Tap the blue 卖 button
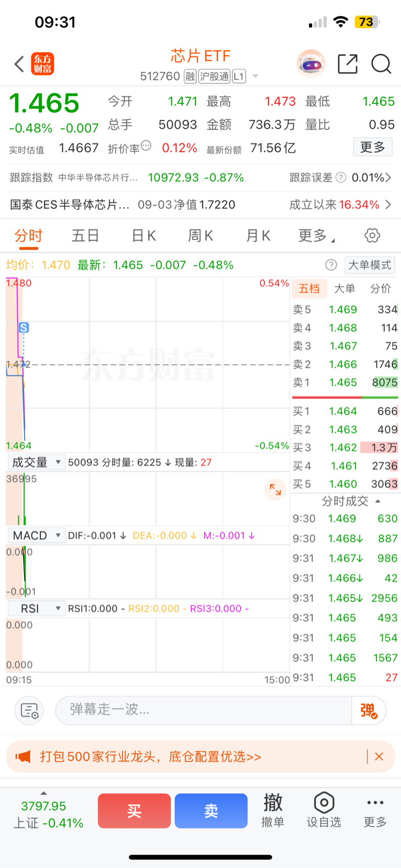 click(211, 811)
